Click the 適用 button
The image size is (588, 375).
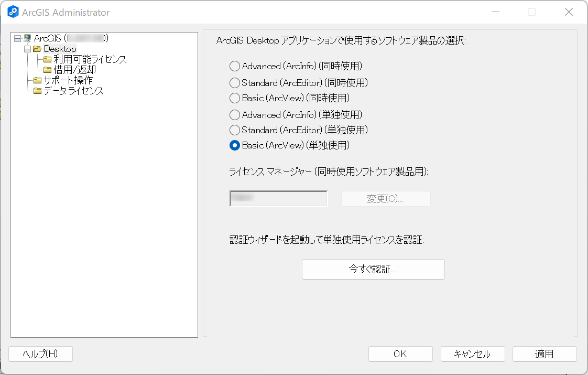tap(545, 354)
